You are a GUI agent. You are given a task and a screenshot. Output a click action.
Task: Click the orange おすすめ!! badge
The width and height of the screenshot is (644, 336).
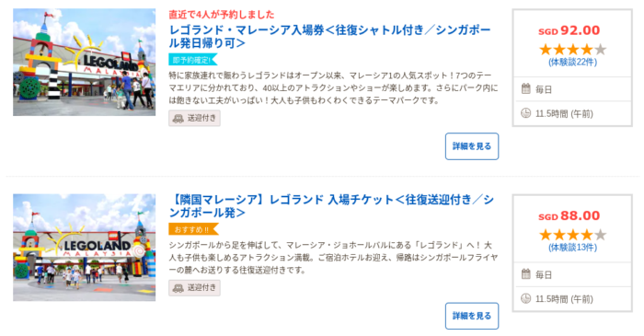click(193, 229)
